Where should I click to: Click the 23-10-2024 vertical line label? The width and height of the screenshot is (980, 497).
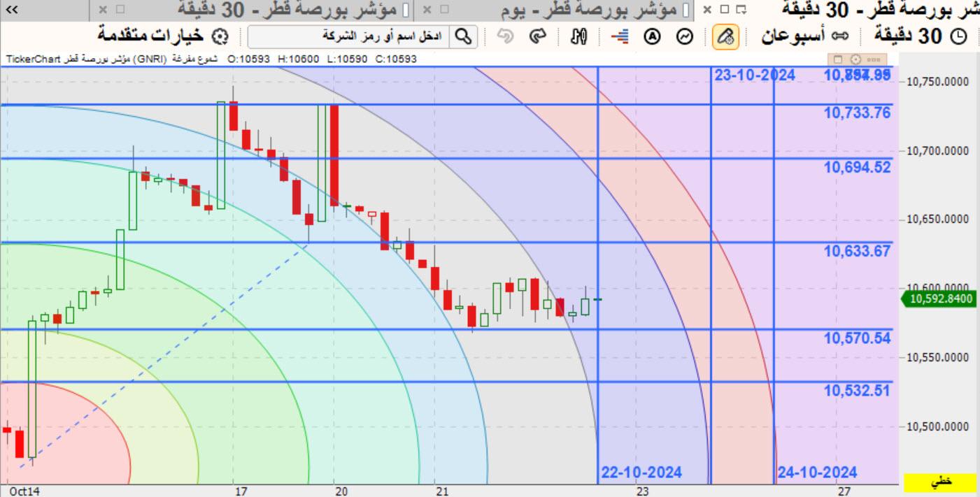755,75
